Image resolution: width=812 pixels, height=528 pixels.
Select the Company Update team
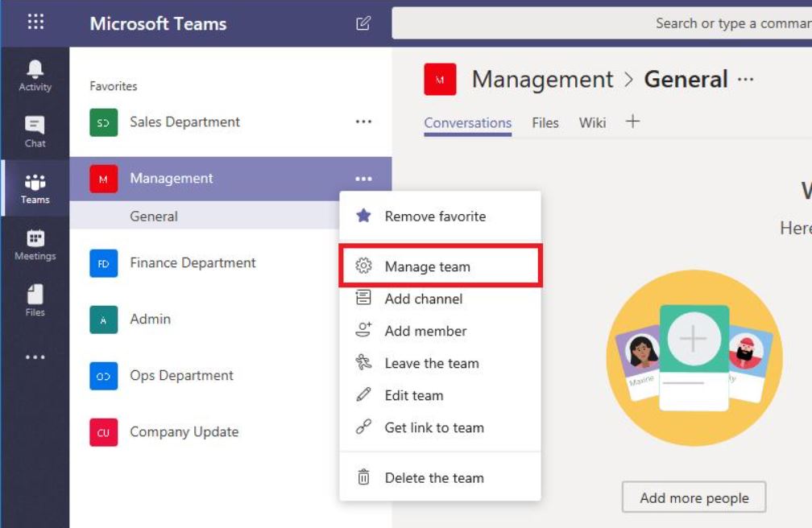pos(205,432)
